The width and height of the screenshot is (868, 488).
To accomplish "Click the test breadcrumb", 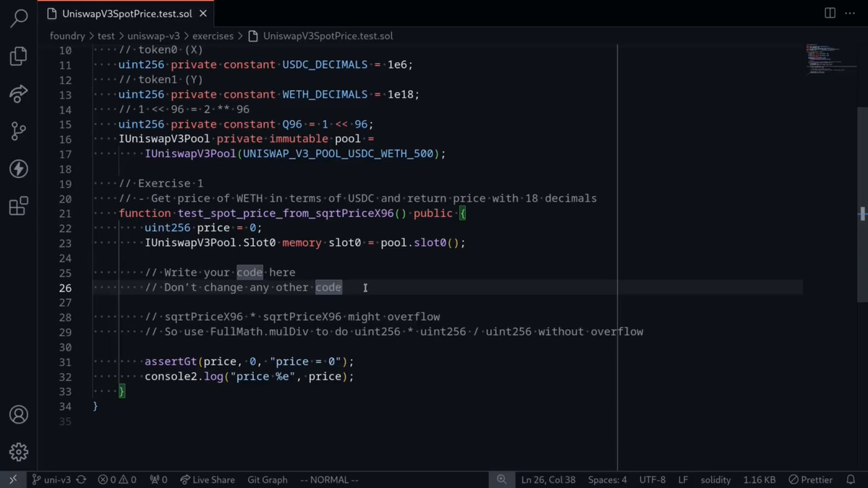I will point(106,35).
